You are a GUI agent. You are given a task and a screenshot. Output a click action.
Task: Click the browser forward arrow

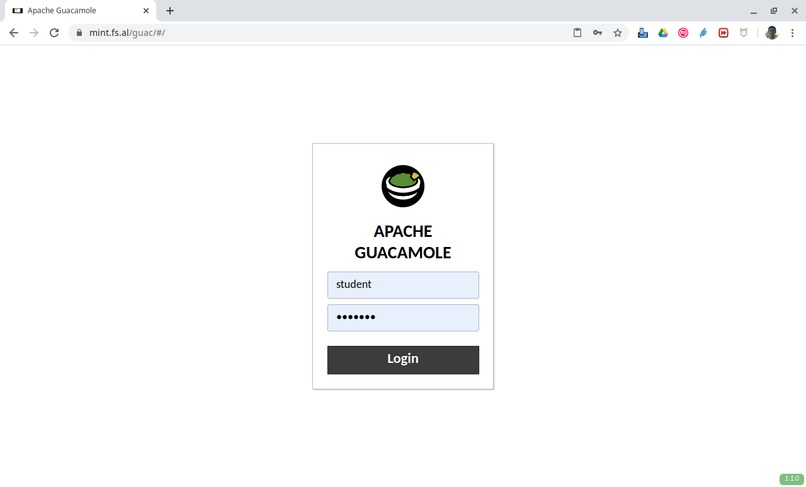pos(34,33)
